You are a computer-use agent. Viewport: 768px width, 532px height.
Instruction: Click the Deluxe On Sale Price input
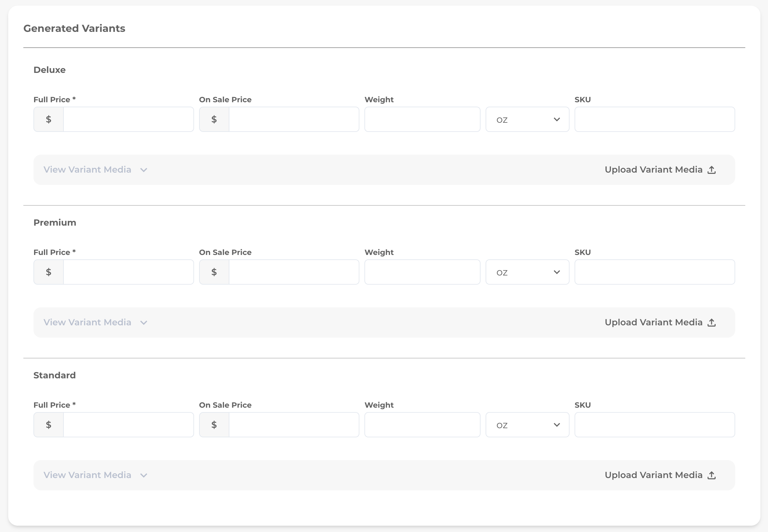294,119
